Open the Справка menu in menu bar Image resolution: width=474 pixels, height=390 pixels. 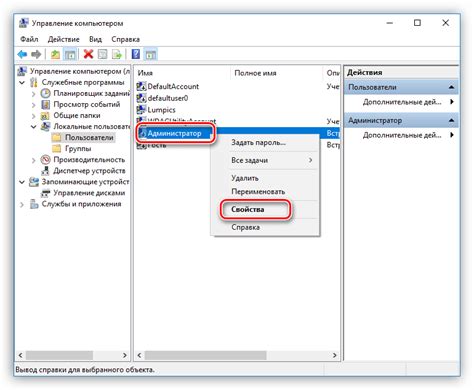click(125, 39)
